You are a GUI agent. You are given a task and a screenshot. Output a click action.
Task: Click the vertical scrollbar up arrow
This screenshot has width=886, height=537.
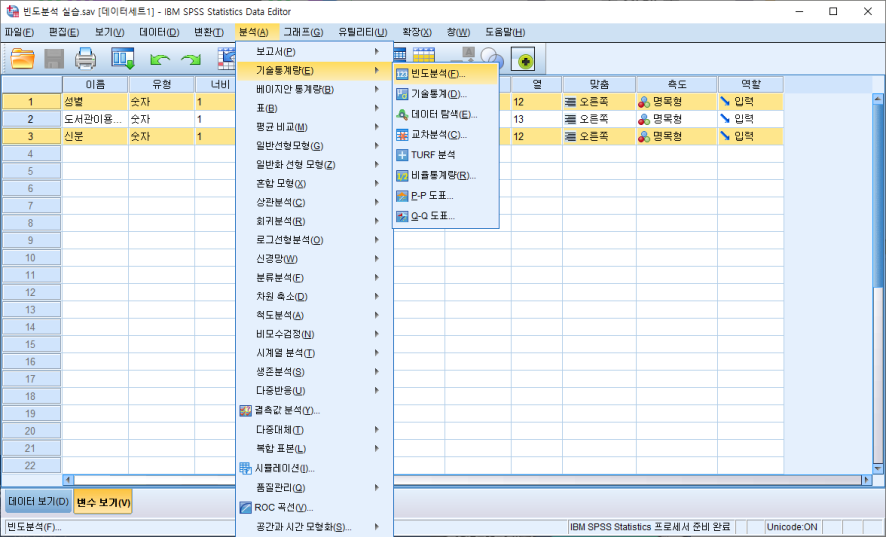tap(878, 99)
